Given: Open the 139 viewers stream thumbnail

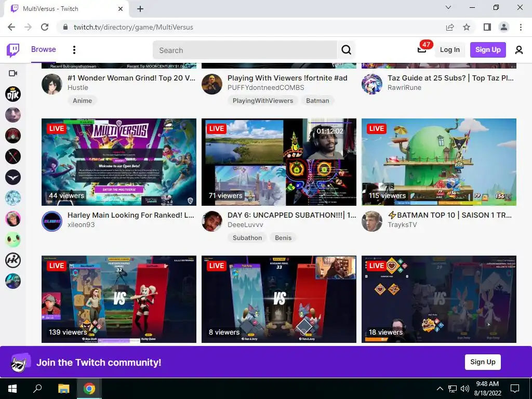Looking at the screenshot, I should [x=119, y=299].
